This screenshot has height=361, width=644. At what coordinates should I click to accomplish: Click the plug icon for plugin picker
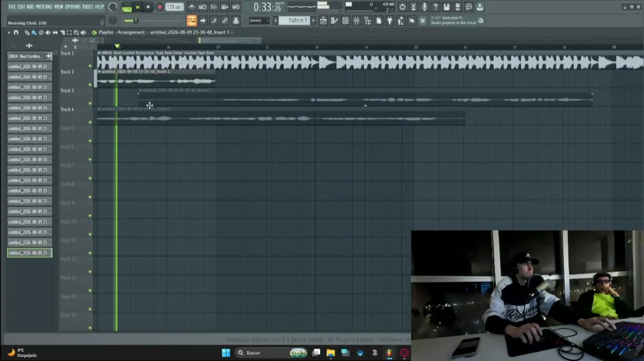pos(390,21)
